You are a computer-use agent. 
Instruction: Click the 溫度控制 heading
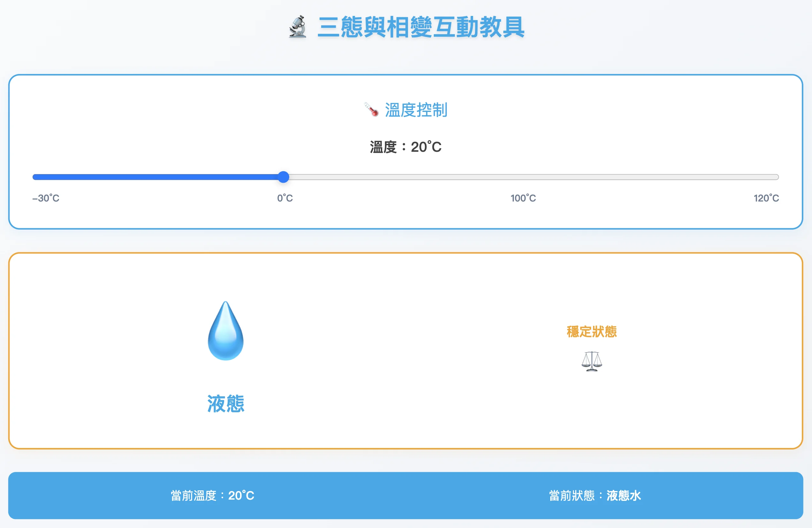coord(416,110)
